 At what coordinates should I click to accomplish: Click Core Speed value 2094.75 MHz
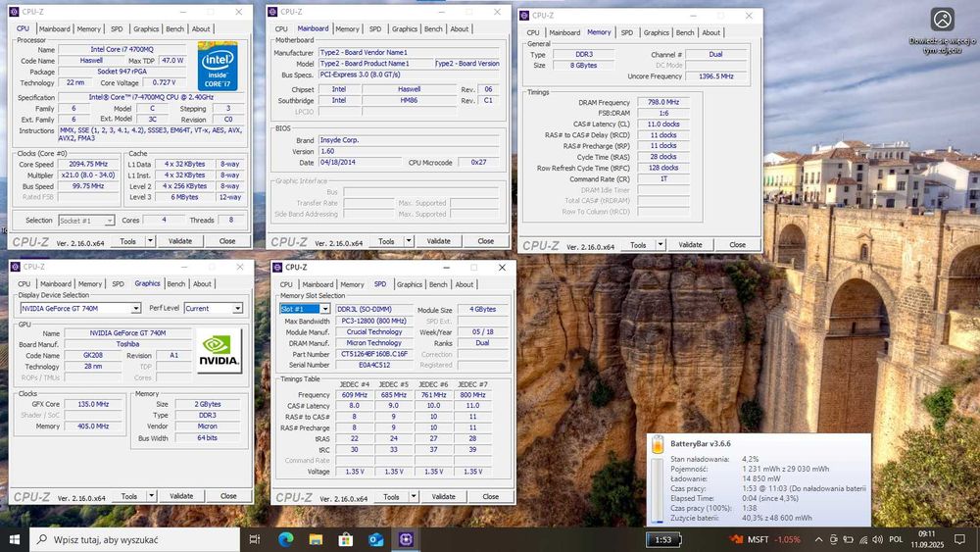(x=89, y=164)
